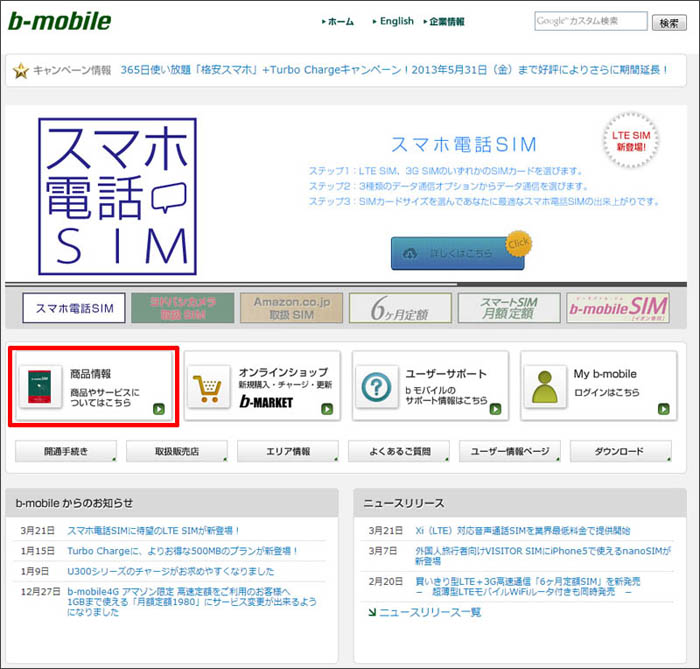Open the ユーザーサポート heading

pos(446,374)
